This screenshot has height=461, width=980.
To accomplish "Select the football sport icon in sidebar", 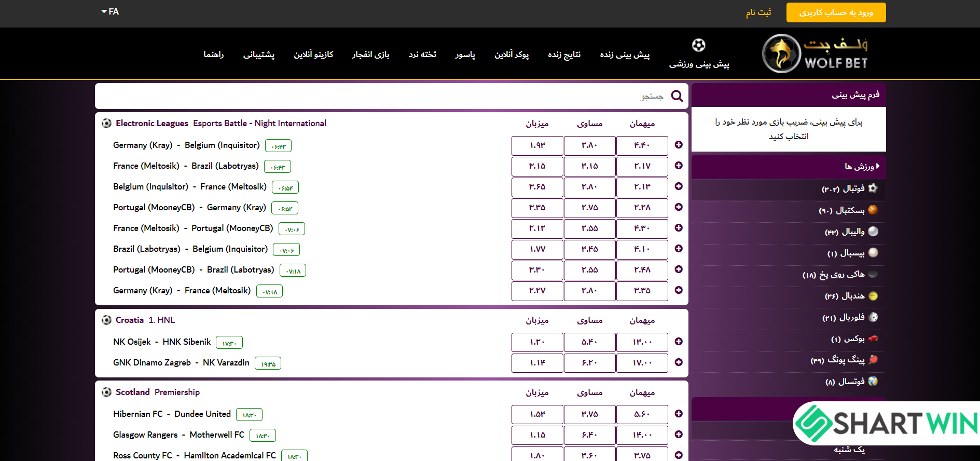I will (873, 188).
